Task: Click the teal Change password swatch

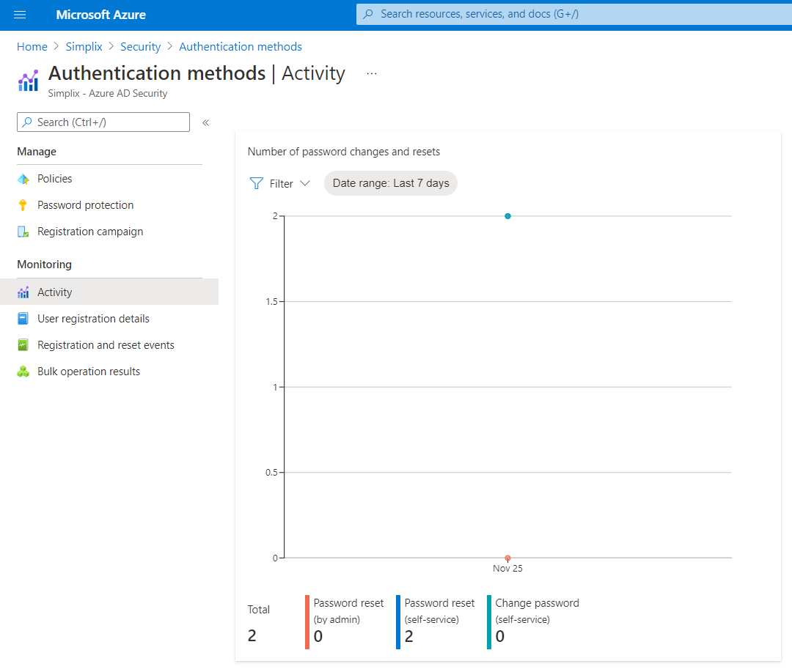Action: tap(489, 622)
